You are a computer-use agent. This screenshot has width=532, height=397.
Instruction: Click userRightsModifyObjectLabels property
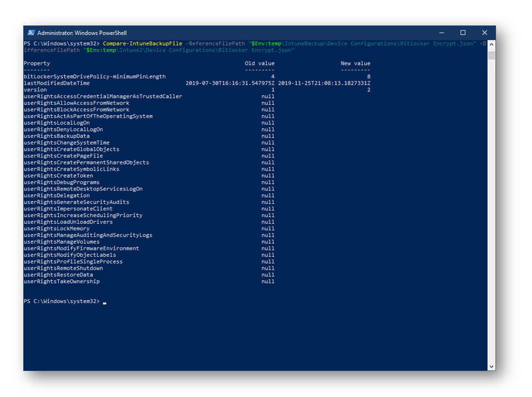coord(70,255)
